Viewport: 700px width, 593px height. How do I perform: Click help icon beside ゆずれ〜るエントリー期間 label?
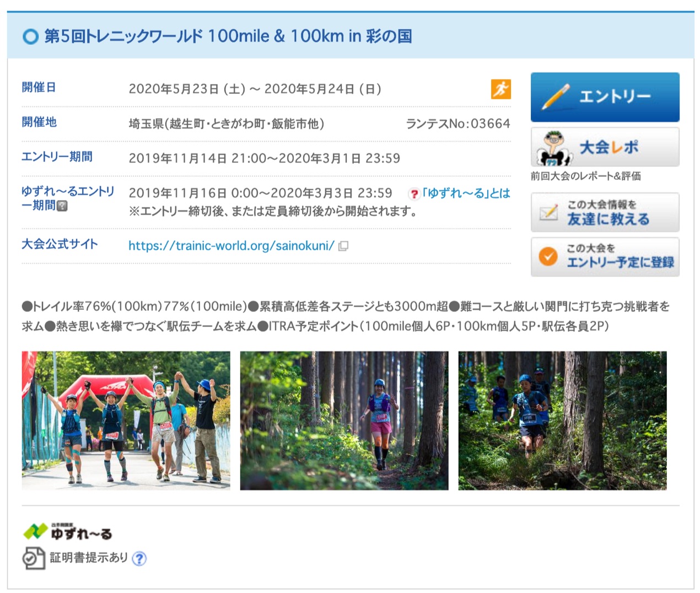(x=62, y=206)
